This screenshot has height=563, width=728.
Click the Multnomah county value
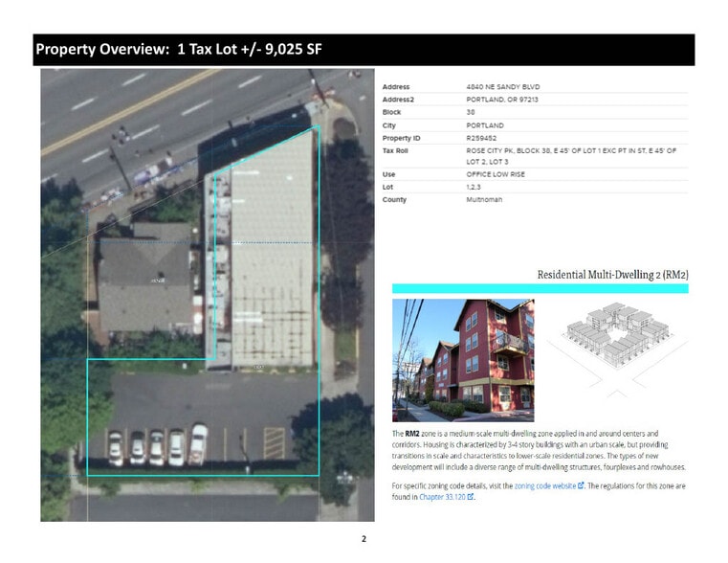[x=485, y=199]
